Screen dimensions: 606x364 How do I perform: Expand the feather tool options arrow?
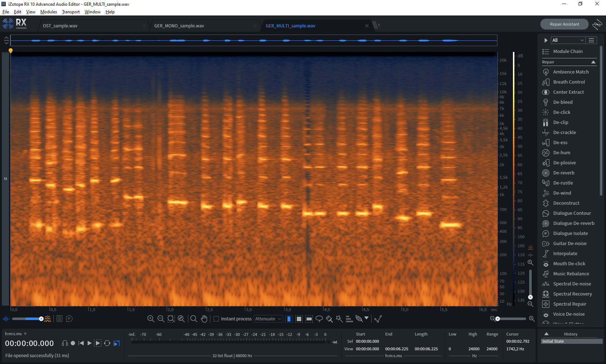[366, 318]
